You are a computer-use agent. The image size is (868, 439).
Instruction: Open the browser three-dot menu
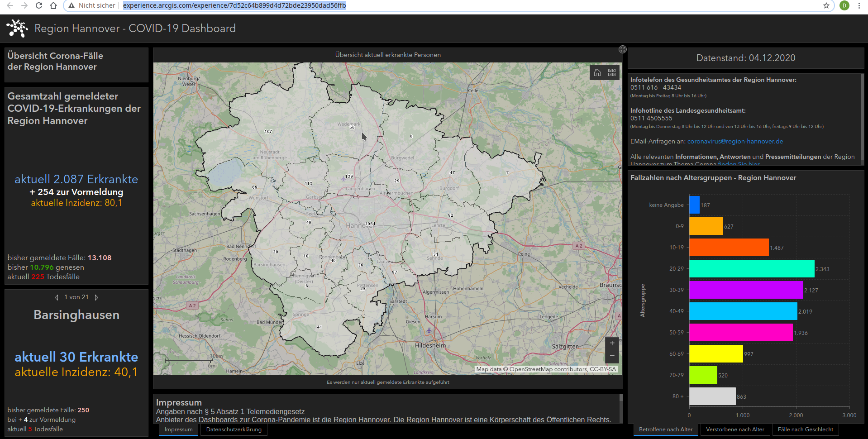click(859, 5)
